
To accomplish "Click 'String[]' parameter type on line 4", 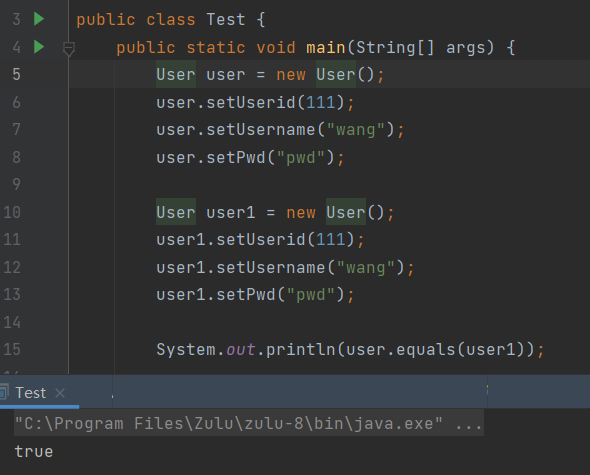I will point(395,47).
